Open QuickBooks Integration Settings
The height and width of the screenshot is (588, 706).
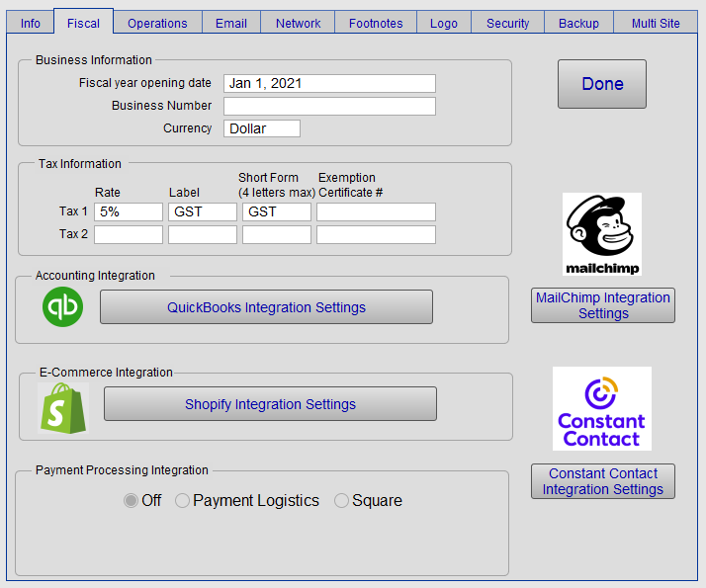tap(266, 307)
